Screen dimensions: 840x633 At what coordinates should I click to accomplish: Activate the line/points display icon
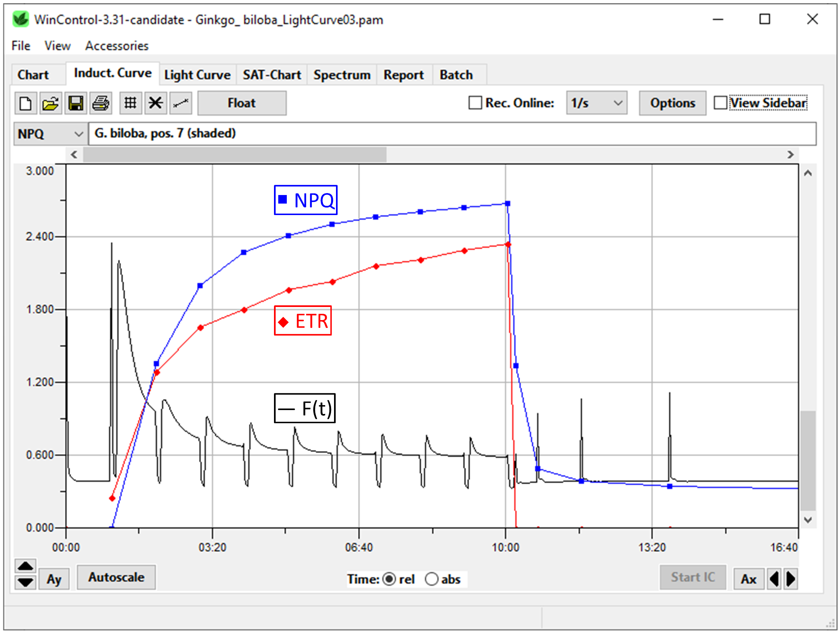(180, 103)
